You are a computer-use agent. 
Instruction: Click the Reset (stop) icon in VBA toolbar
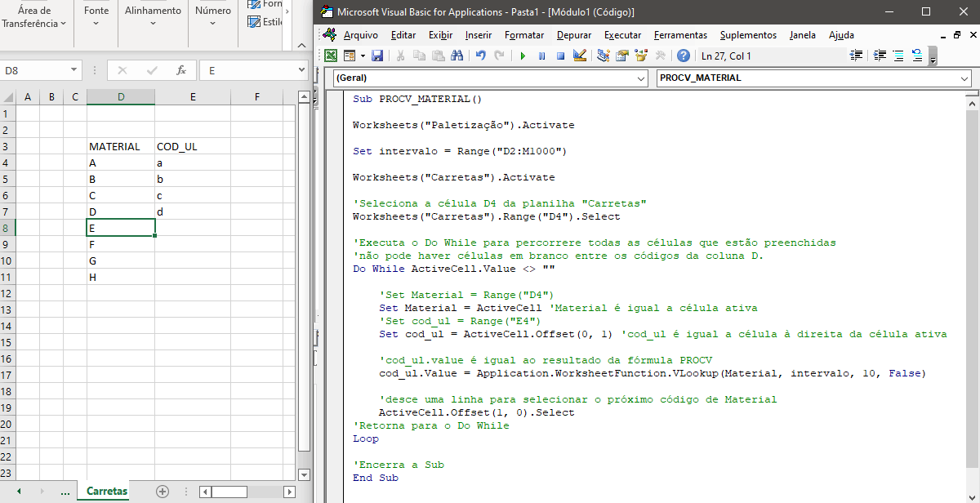click(560, 56)
